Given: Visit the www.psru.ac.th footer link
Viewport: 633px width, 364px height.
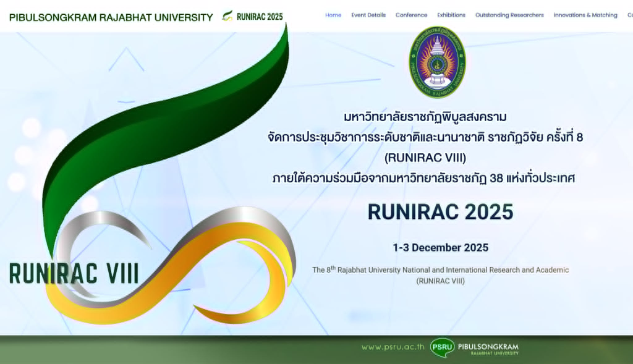Looking at the screenshot, I should (x=394, y=347).
